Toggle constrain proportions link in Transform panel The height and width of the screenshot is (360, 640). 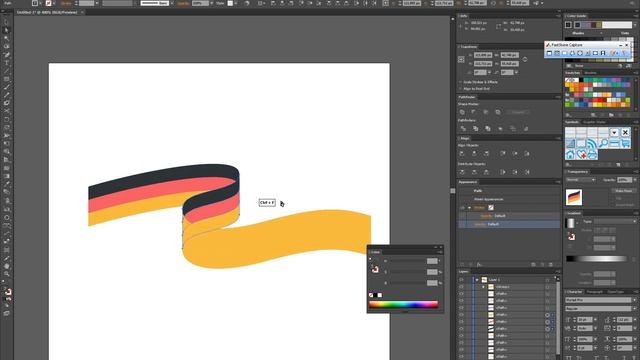click(x=524, y=59)
